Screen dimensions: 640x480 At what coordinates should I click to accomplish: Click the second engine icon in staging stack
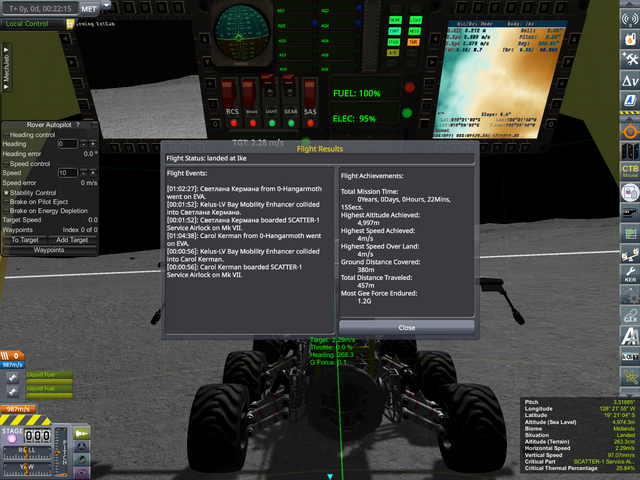(13, 392)
